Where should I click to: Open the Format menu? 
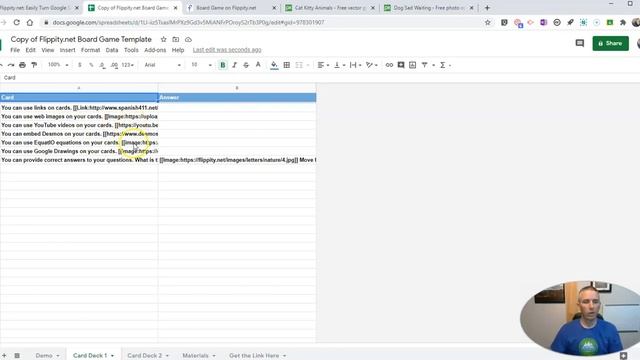[x=90, y=50]
